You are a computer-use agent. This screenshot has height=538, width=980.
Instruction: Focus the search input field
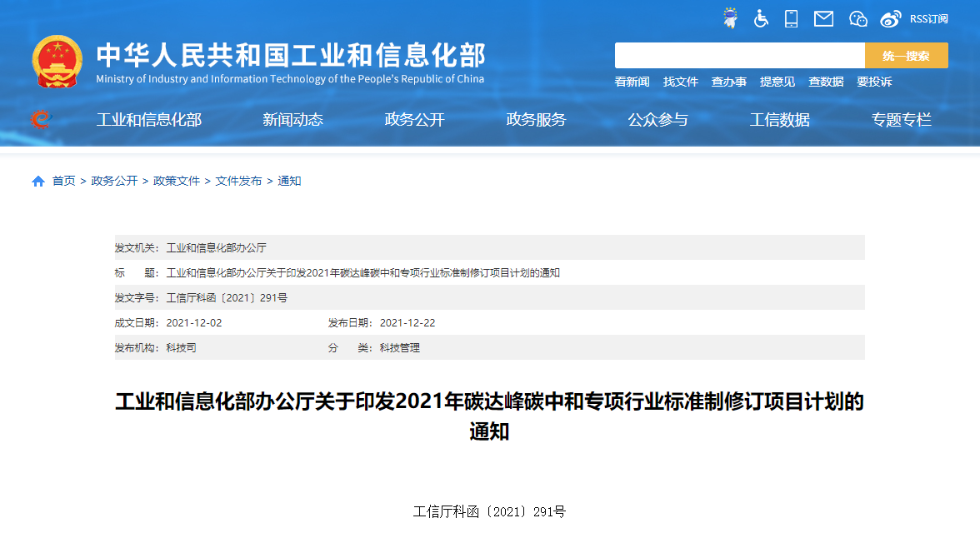739,56
